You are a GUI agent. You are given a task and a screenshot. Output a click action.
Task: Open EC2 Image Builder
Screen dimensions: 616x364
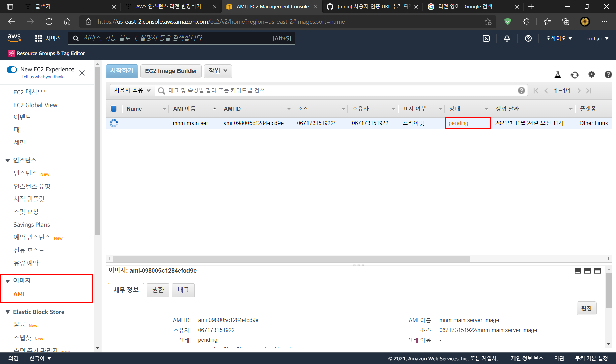(x=171, y=71)
